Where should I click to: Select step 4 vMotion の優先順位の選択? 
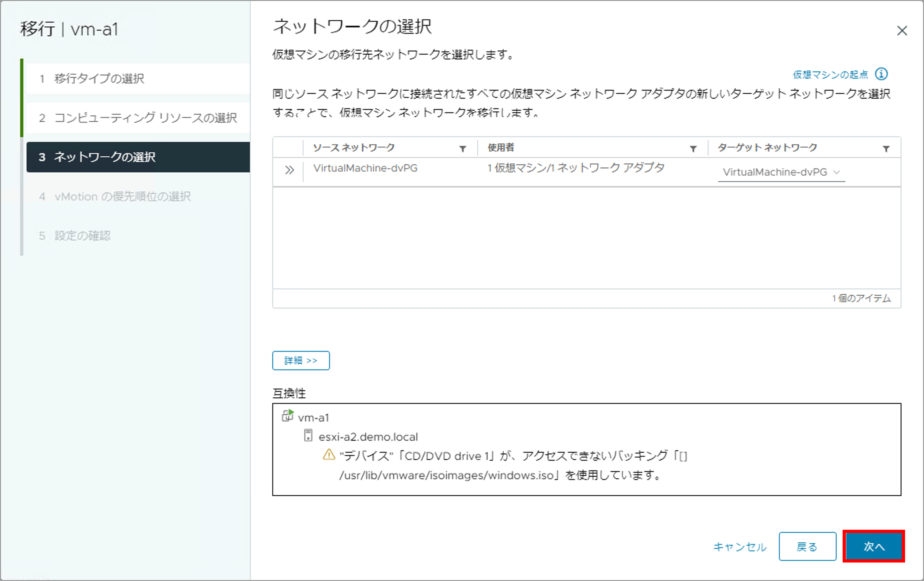[138, 196]
